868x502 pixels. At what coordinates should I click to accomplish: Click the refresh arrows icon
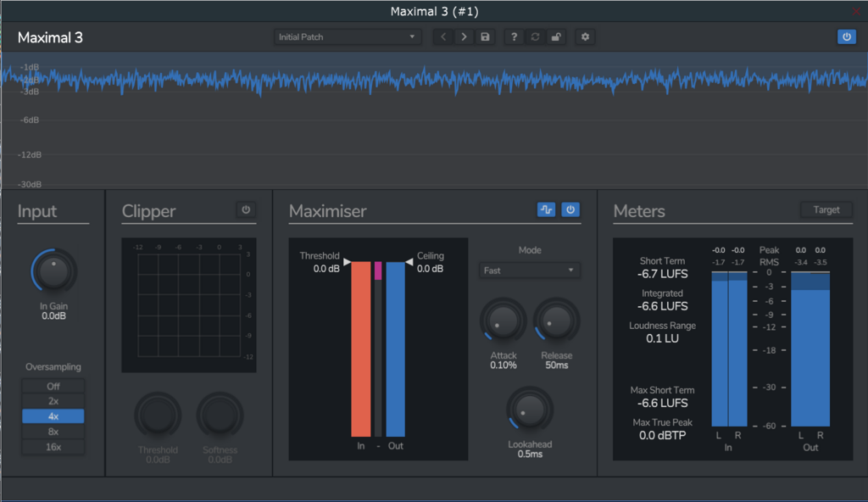click(535, 37)
